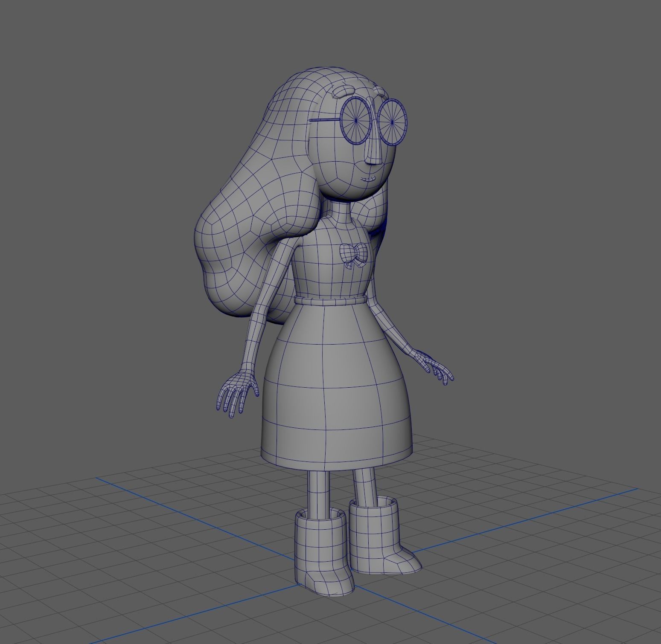Click the glasses lens nearer the hair
Viewport: 661px width, 644px height.
(356, 121)
